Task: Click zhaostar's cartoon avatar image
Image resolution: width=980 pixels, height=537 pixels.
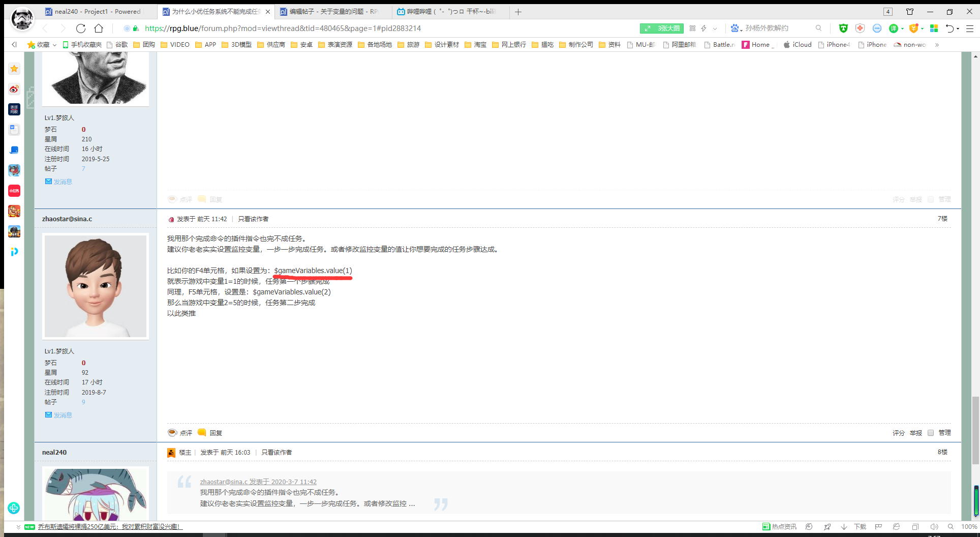Action: (96, 286)
